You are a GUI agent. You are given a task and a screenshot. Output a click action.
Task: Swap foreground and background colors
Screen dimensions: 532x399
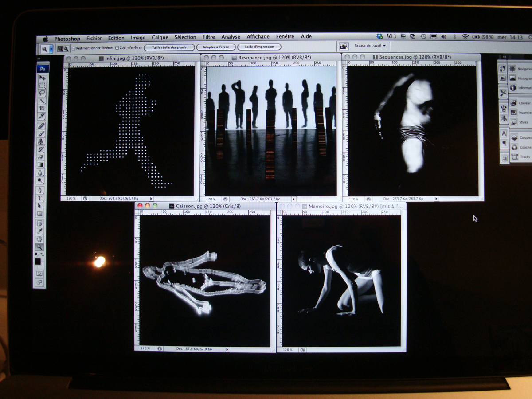click(x=42, y=254)
